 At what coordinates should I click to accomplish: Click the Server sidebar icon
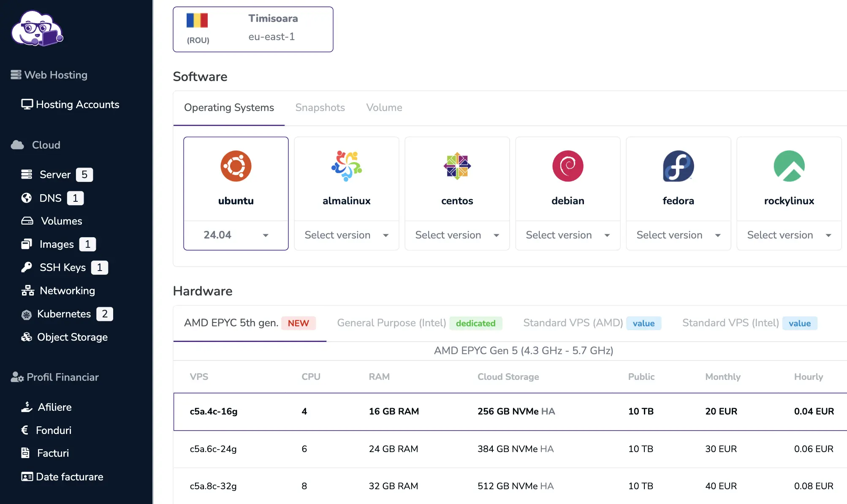pyautogui.click(x=27, y=174)
